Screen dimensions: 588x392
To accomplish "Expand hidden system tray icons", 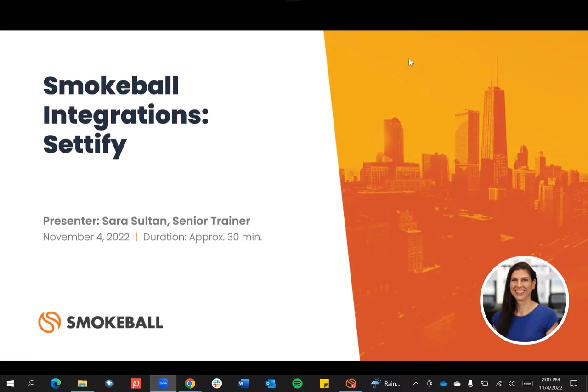I will click(415, 383).
